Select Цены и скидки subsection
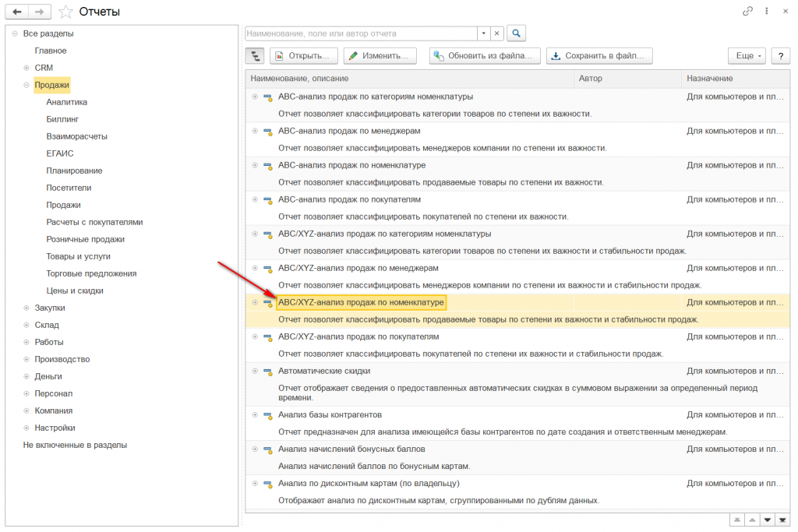Image resolution: width=798 pixels, height=532 pixels. tap(75, 291)
